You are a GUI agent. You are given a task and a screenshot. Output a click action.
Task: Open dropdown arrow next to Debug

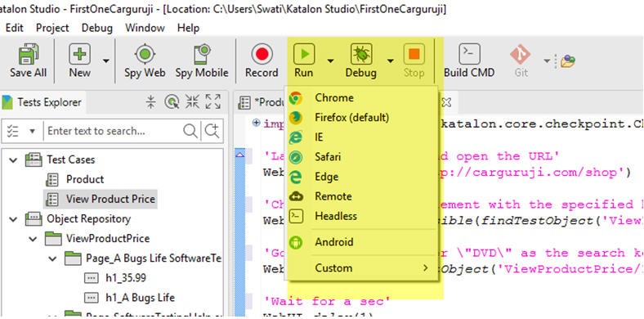[x=390, y=61]
